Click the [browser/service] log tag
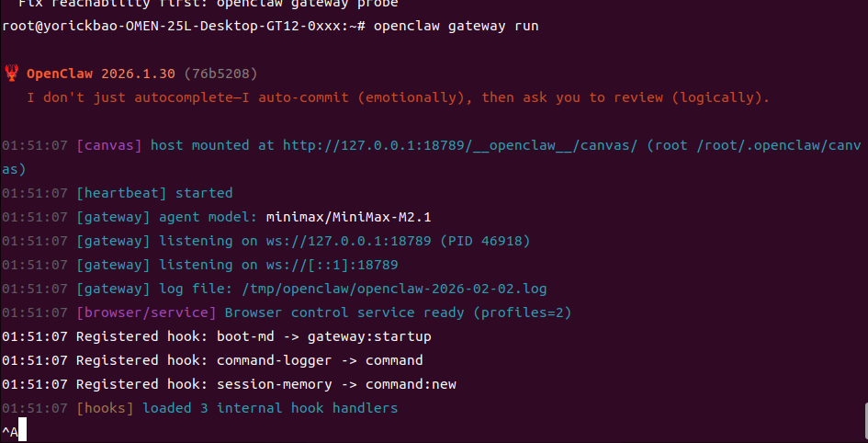Screen dimensions: 868x443 (146, 312)
